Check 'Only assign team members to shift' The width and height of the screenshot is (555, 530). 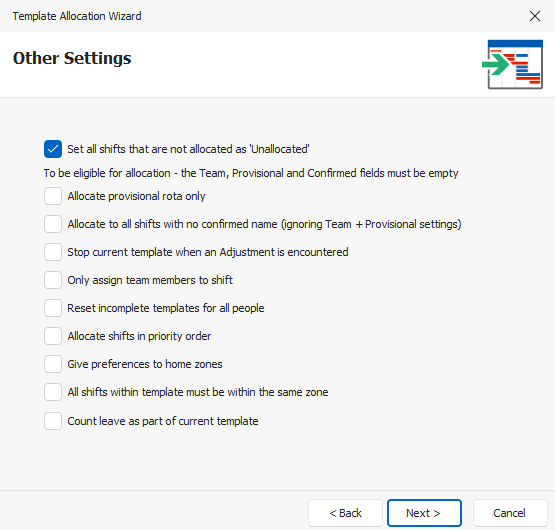tap(53, 280)
